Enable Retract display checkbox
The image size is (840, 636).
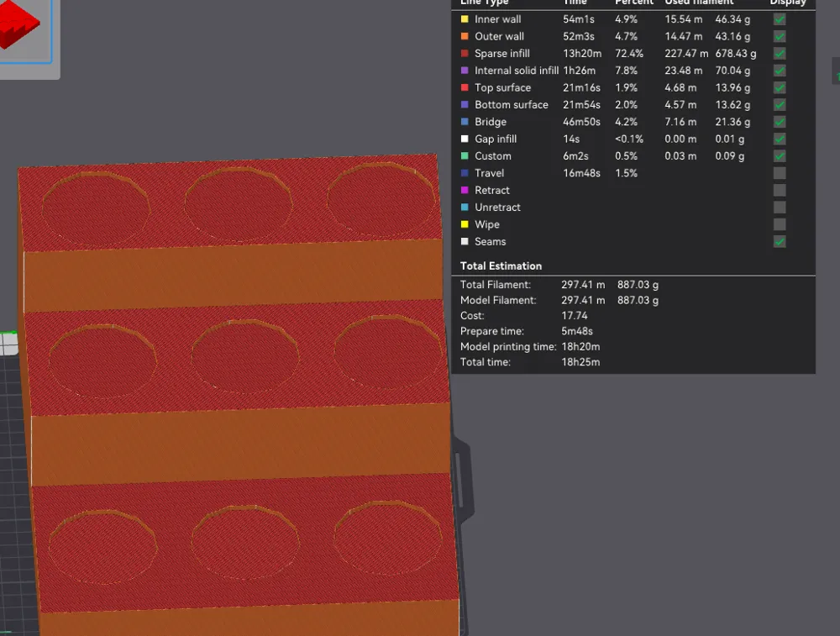(x=780, y=190)
